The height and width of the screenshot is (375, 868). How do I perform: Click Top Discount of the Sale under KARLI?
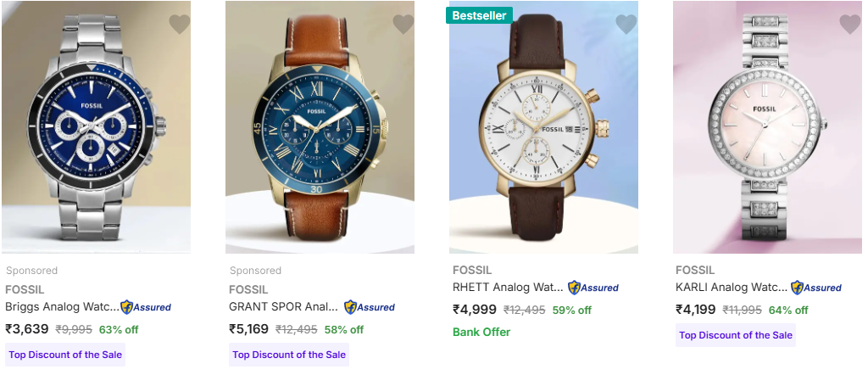(736, 335)
